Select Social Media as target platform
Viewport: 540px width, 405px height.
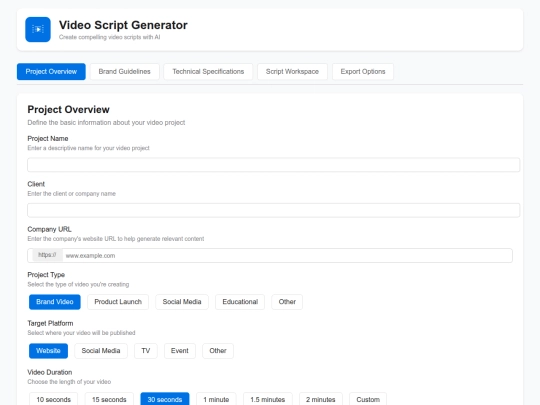(101, 351)
